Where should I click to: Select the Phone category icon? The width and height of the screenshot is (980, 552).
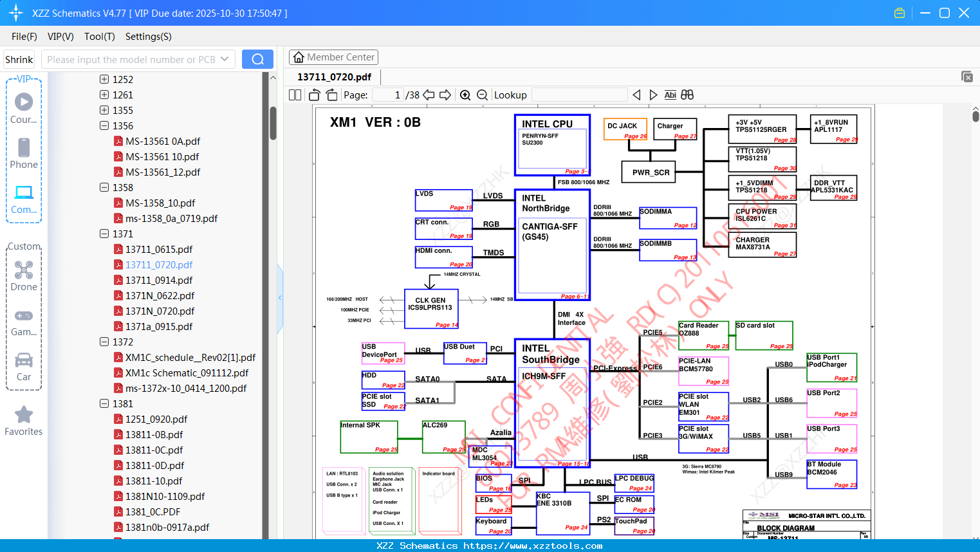[24, 154]
